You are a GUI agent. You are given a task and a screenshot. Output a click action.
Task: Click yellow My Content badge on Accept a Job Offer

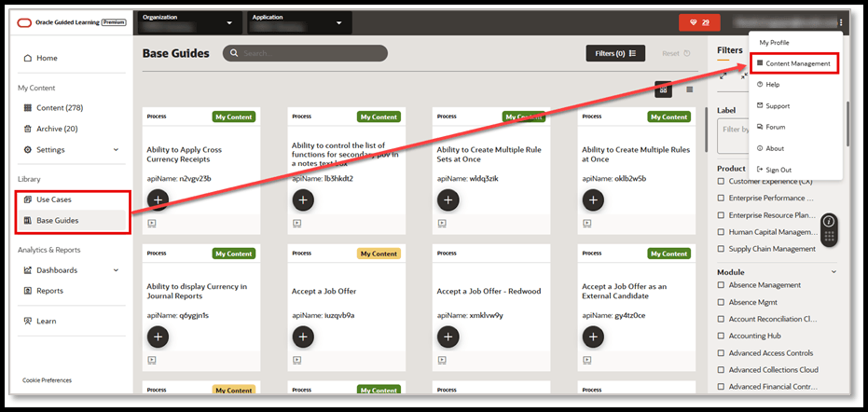pos(379,254)
